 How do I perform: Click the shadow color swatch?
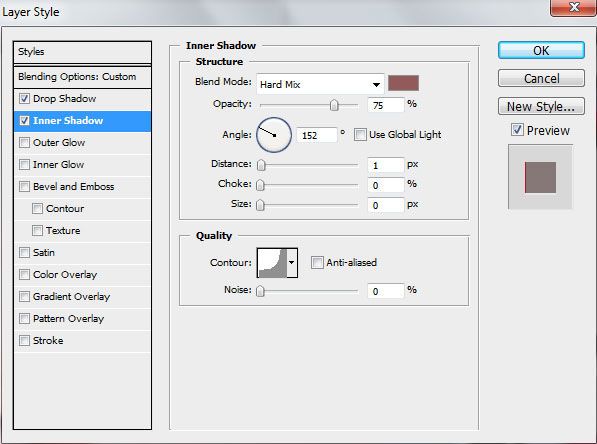(403, 83)
